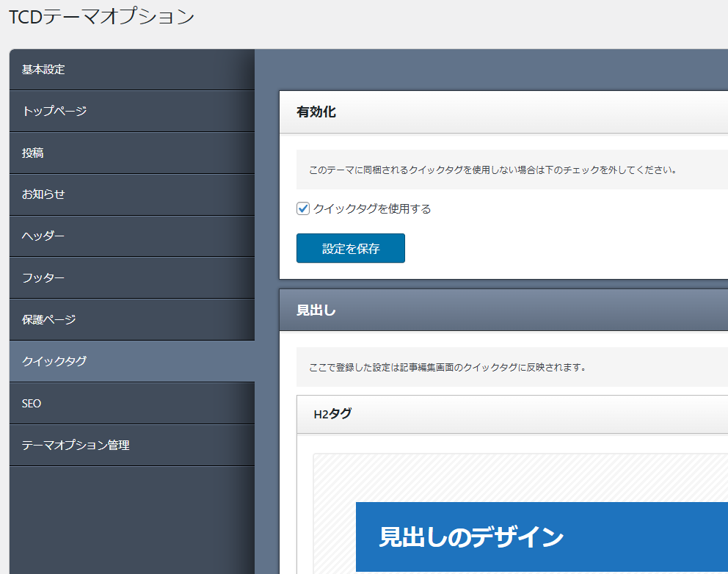Open the 基本設定 tab
Viewport: 728px width, 574px height.
coord(132,70)
